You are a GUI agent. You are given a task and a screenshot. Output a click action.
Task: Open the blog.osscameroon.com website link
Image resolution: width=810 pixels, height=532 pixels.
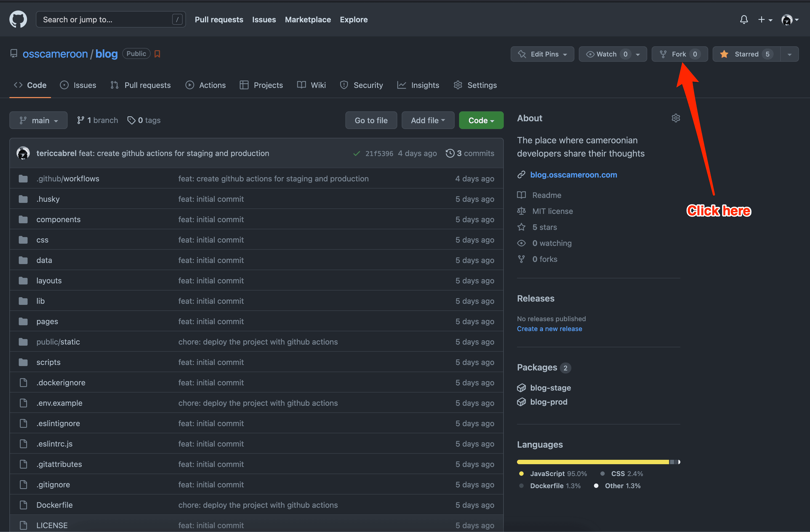(x=574, y=174)
